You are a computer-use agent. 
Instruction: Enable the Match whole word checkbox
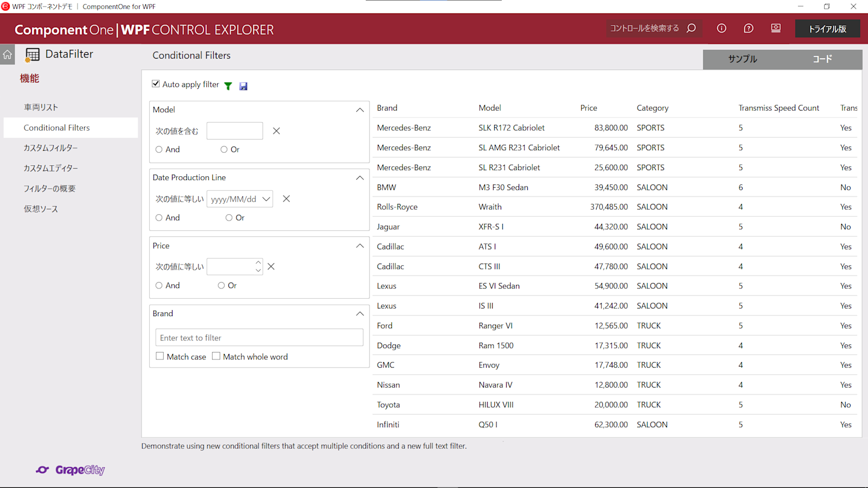pos(216,356)
